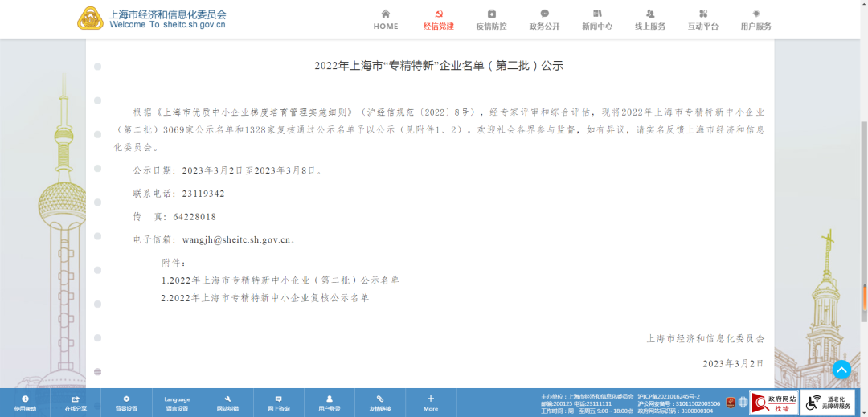This screenshot has height=417, width=868.
Task: Click the 邮编200125 电话 footer line
Action: point(576,403)
